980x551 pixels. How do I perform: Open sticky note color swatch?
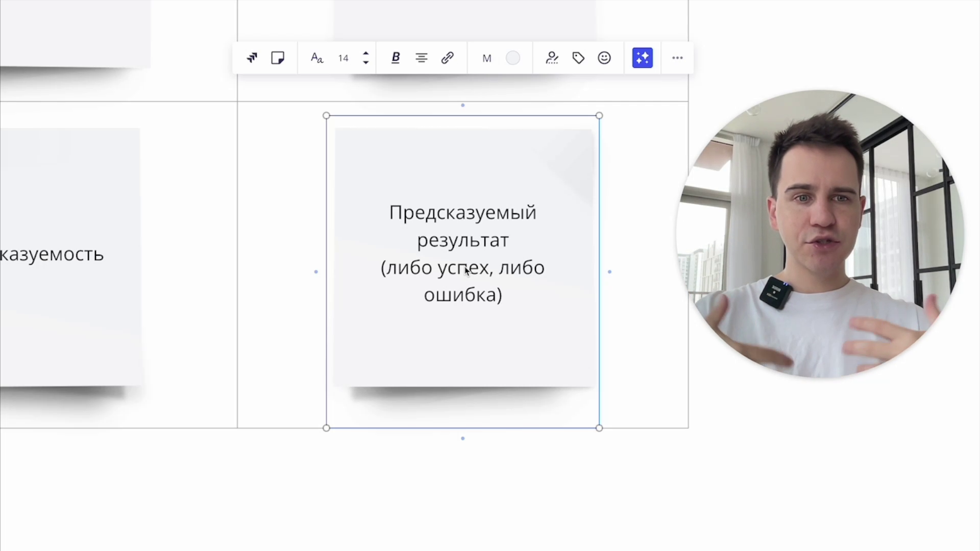click(513, 58)
